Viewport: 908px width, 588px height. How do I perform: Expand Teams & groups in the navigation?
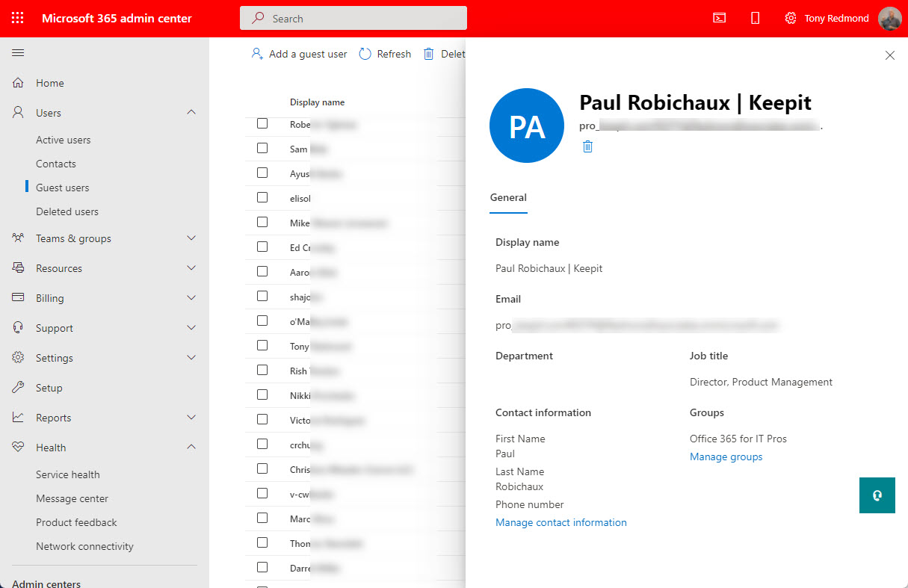[191, 238]
